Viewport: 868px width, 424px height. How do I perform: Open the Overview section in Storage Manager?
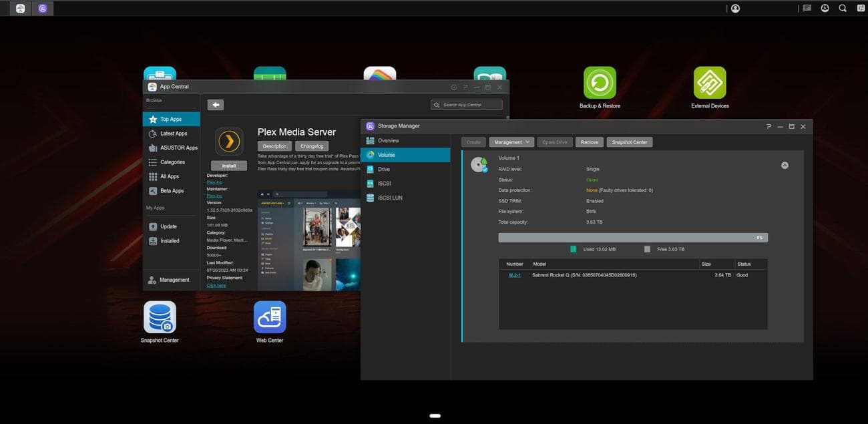point(389,140)
